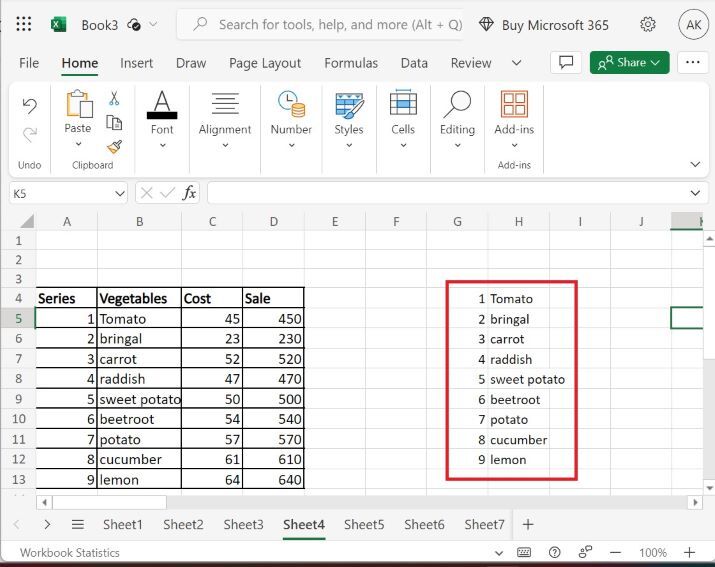Screen dimensions: 715x567
Task: Open the Add-ins group
Action: tap(514, 120)
